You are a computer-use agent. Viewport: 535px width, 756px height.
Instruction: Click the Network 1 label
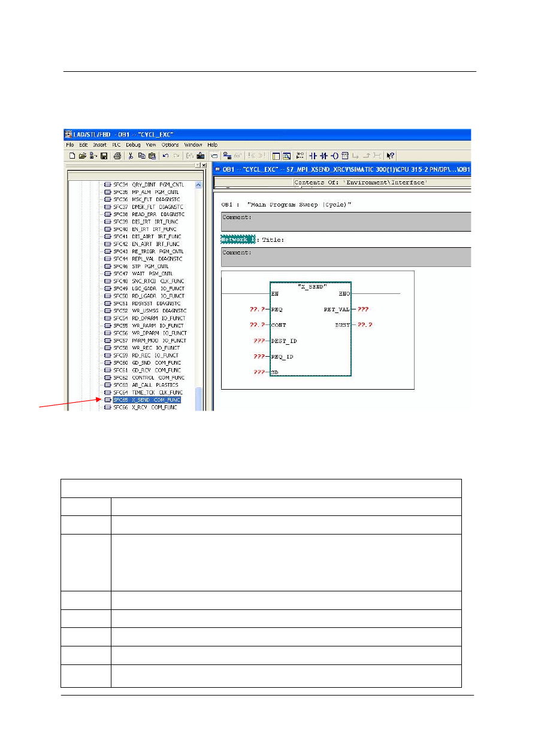click(x=238, y=239)
